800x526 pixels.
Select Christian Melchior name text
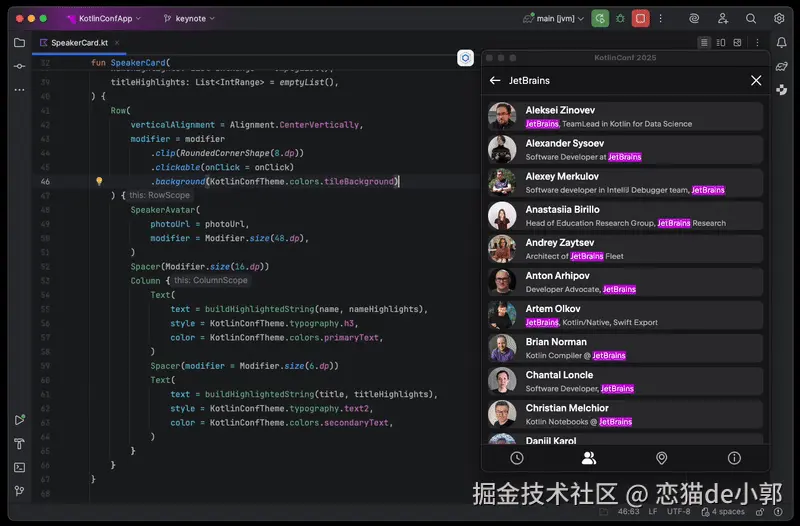567,408
